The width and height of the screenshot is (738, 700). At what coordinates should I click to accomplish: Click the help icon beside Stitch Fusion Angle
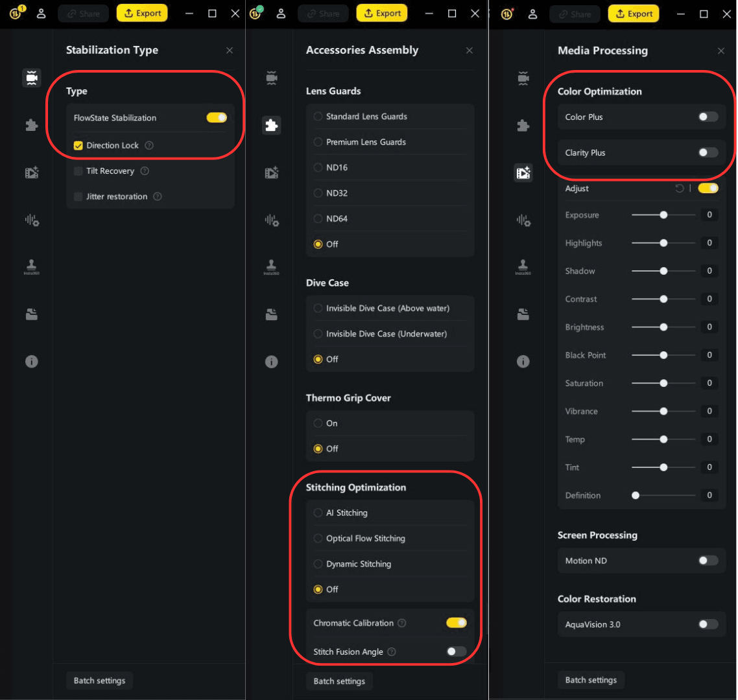[x=392, y=652]
